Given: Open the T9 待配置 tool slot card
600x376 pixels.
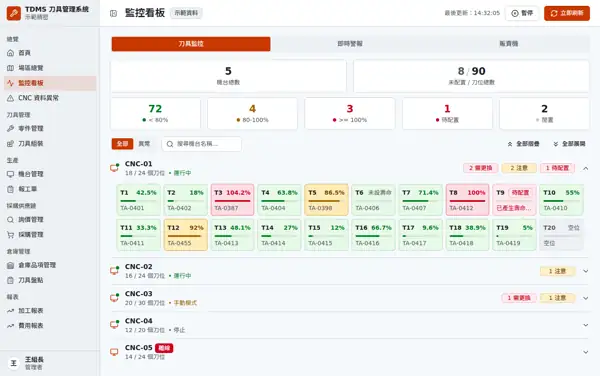Looking at the screenshot, I should pyautogui.click(x=514, y=200).
